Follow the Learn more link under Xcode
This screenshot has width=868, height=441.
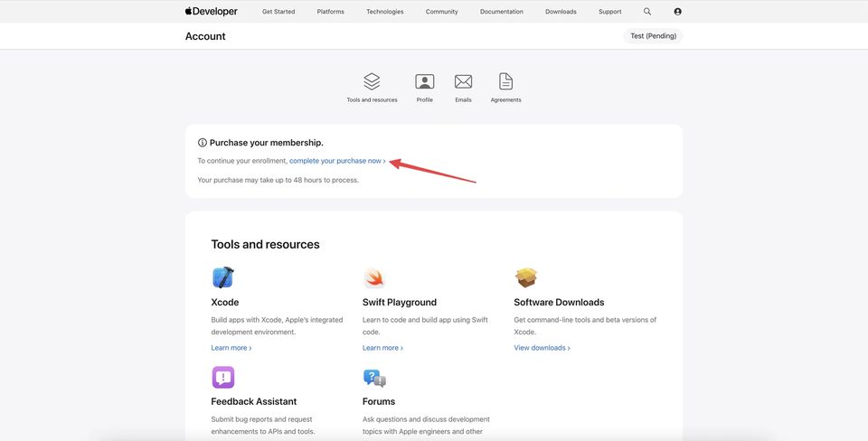231,348
